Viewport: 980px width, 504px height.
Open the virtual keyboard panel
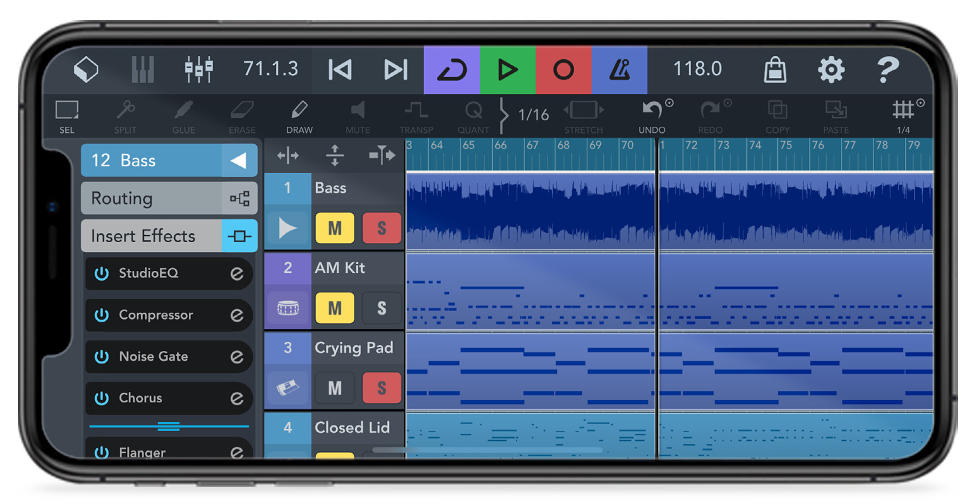point(142,68)
